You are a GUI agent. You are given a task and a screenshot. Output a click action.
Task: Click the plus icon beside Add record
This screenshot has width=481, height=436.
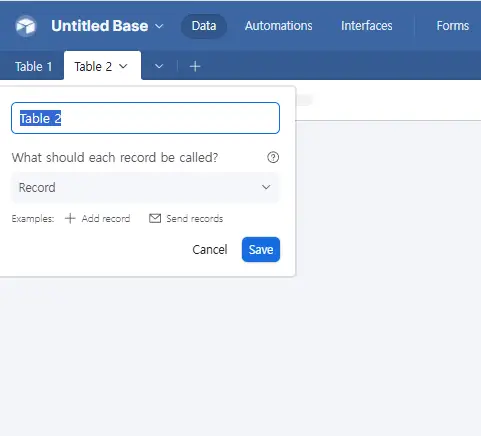pos(70,219)
